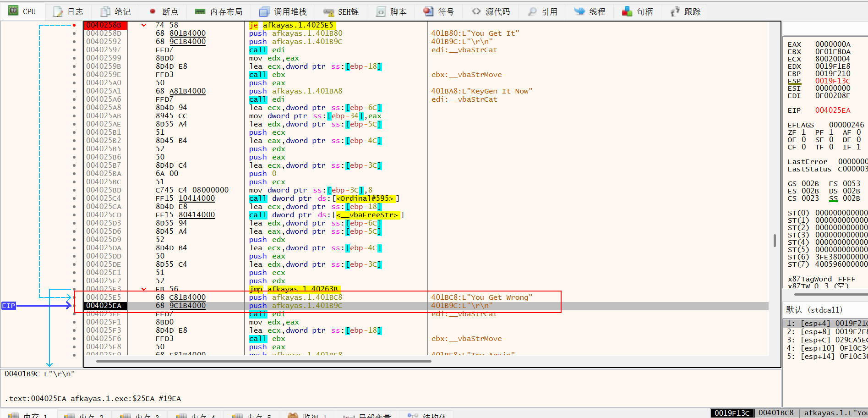
Task: Click the call Ordinal#595 instruction
Action: [324, 198]
